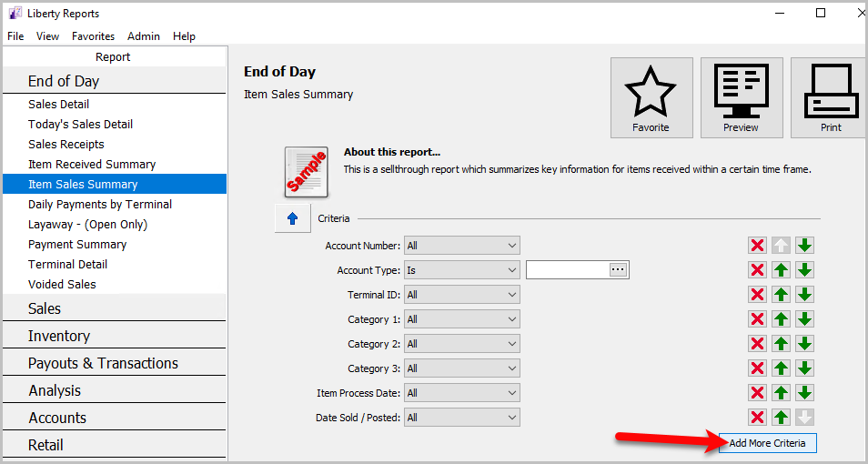Expand the Analysis report group

coord(115,389)
